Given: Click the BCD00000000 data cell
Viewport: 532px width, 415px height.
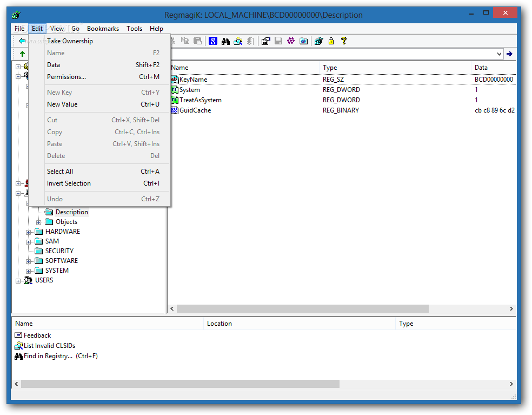Looking at the screenshot, I should click(494, 80).
